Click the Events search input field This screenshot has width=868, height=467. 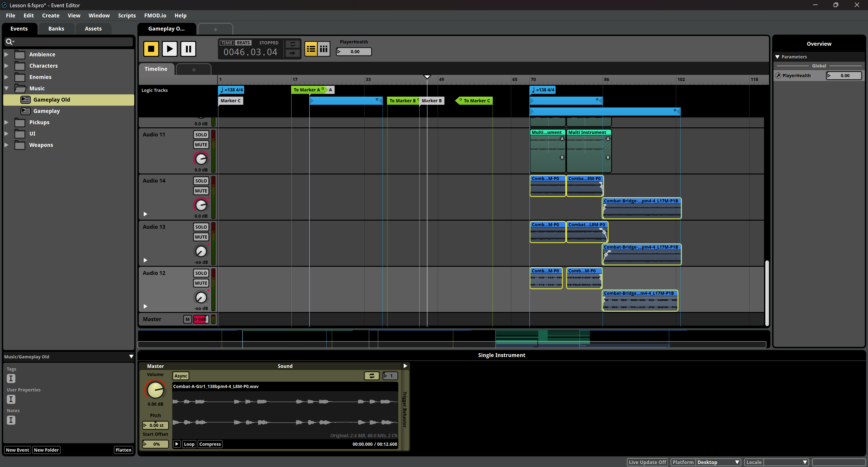click(x=69, y=41)
